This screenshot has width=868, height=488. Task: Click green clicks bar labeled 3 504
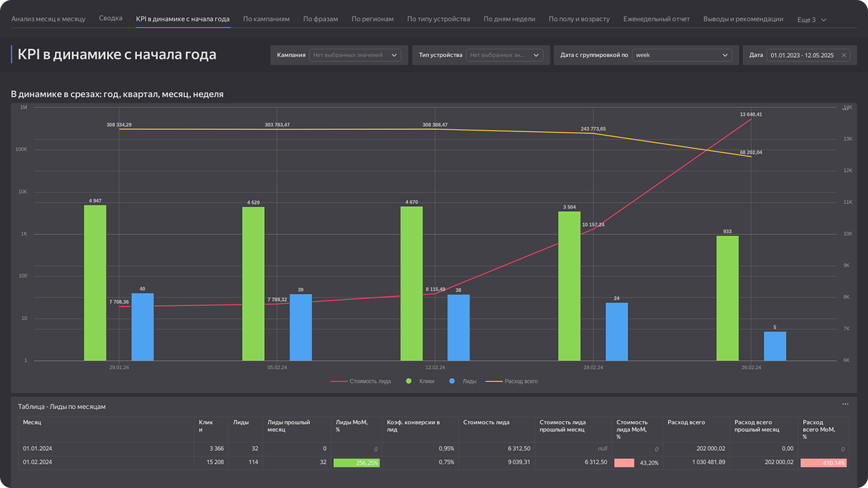(x=569, y=286)
